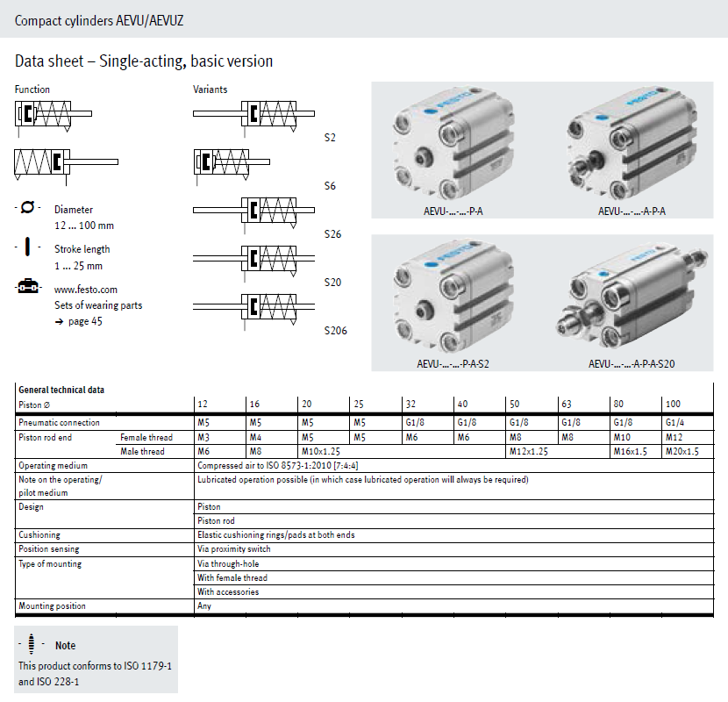This screenshot has width=728, height=702.
Task: Click the 'M20x1.5' male thread cell
Action: click(682, 451)
